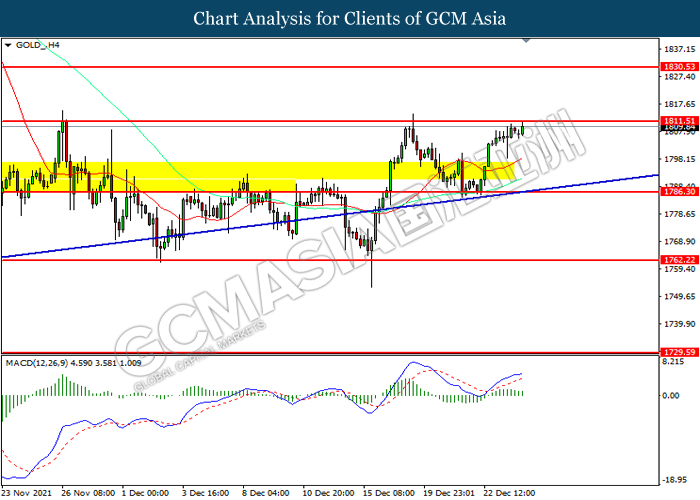Click the 10 Dec 20:00 time label
Viewport: 700px width, 500px height.
coord(328,493)
